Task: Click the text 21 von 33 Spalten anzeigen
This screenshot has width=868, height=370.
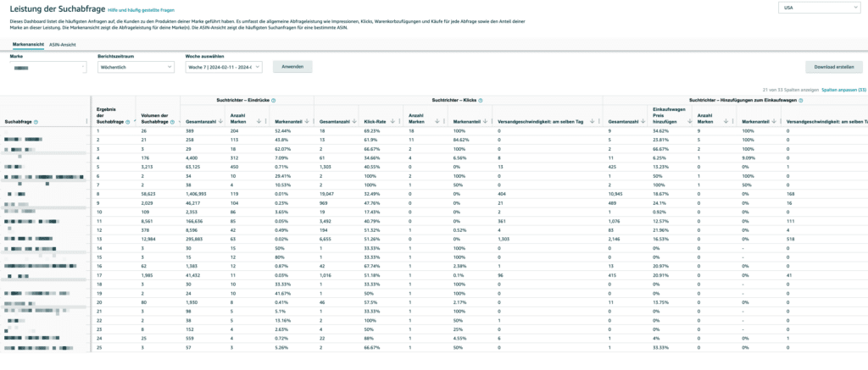Action: pos(791,89)
